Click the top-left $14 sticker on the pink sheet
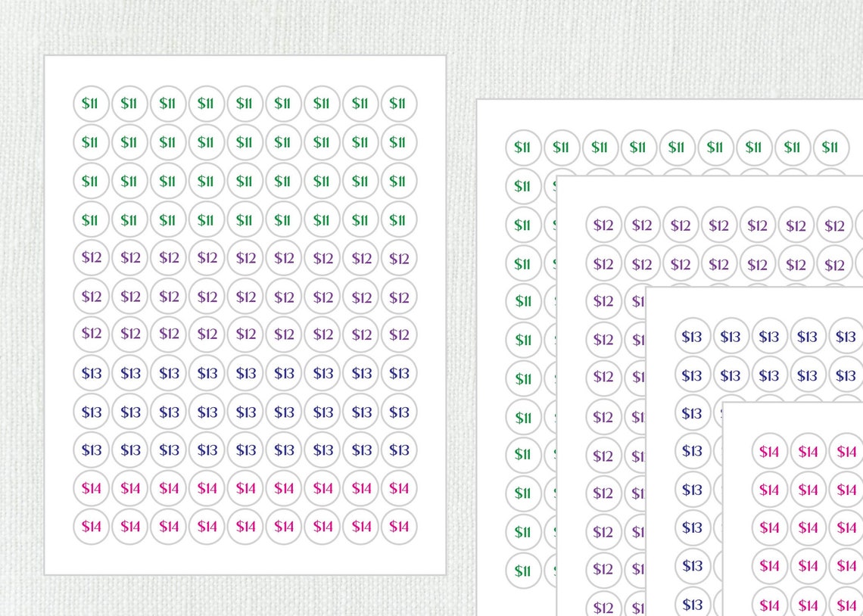 click(769, 452)
